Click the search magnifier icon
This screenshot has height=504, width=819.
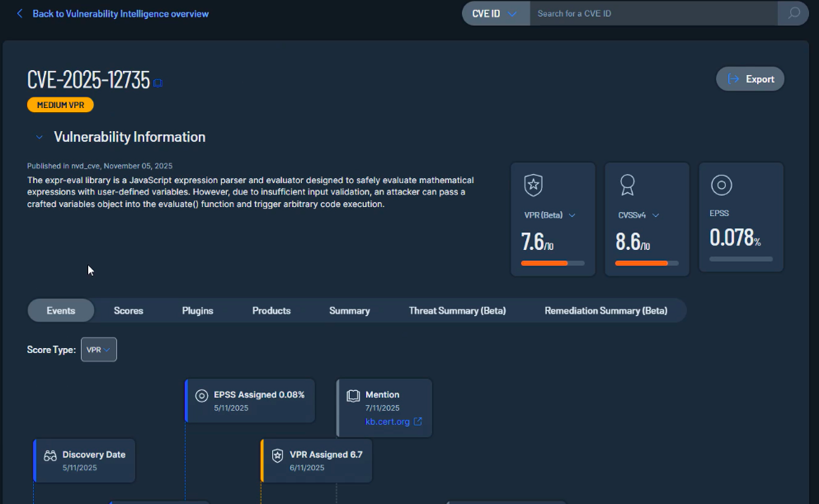coord(793,13)
